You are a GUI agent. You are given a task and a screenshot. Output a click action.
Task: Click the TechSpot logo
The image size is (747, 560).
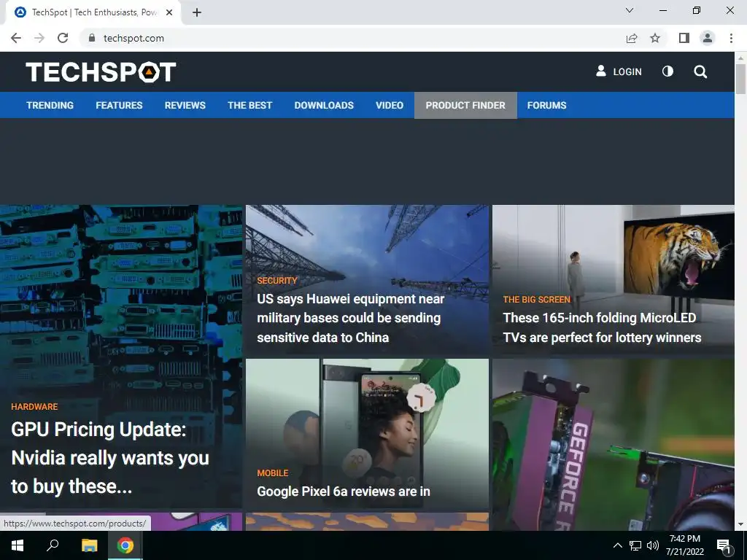101,72
